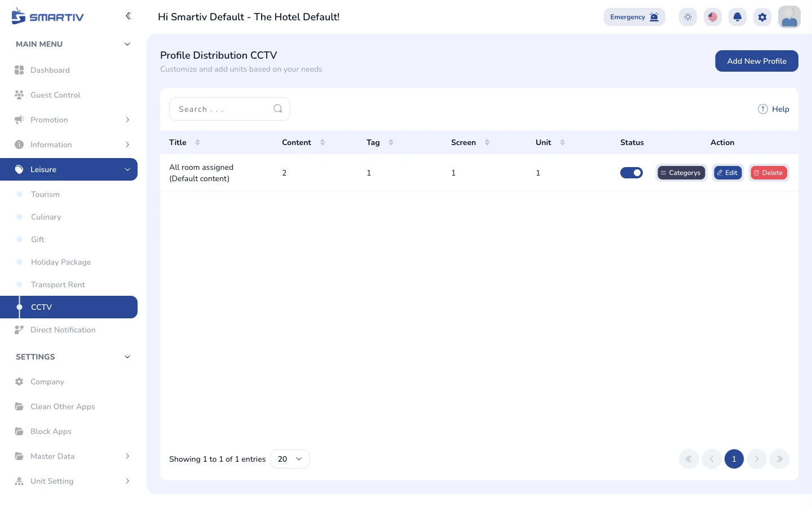This screenshot has height=508, width=812.
Task: Delete the All room assigned profile
Action: (769, 173)
